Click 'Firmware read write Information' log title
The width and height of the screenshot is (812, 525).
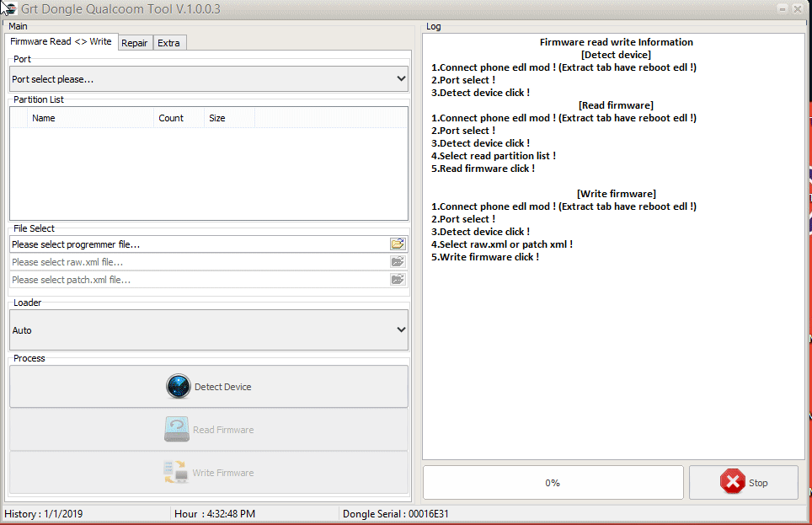[617, 42]
